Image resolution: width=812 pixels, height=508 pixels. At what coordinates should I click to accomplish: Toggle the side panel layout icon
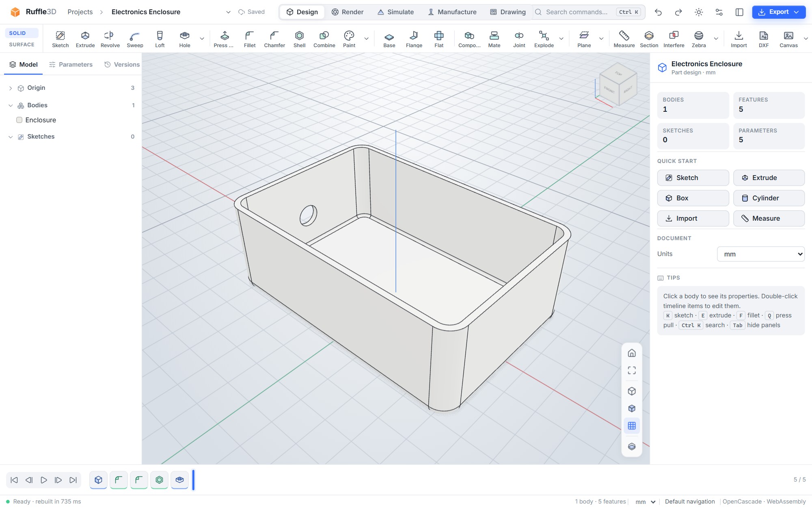tap(739, 12)
